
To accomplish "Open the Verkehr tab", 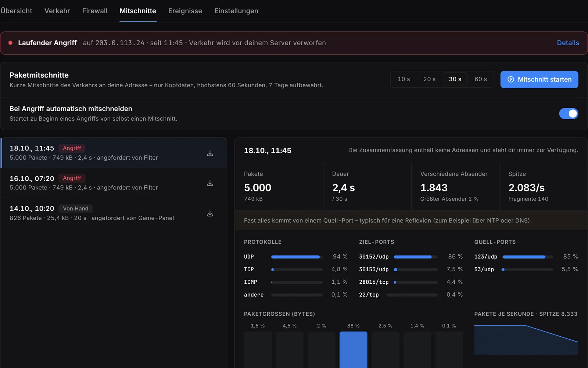I will [57, 11].
